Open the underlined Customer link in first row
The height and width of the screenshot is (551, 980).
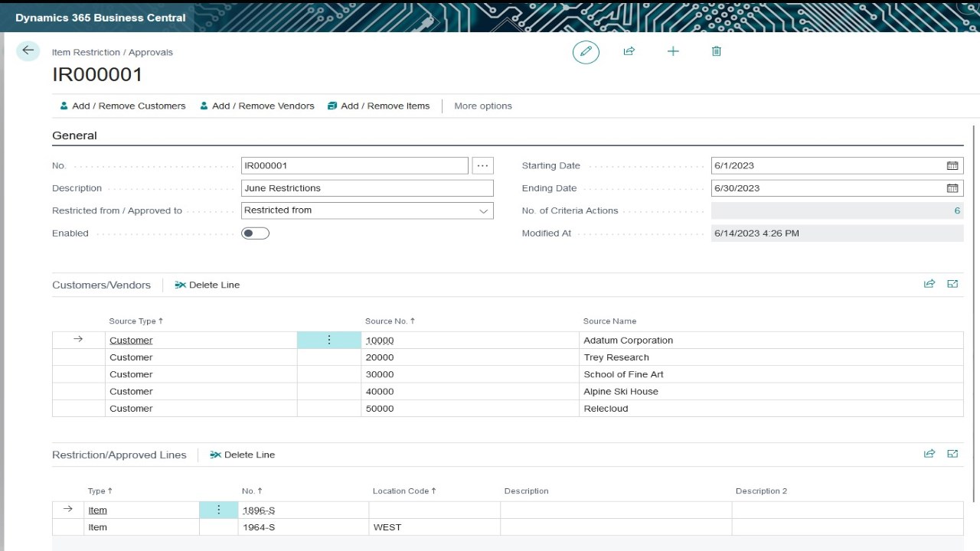click(x=131, y=341)
